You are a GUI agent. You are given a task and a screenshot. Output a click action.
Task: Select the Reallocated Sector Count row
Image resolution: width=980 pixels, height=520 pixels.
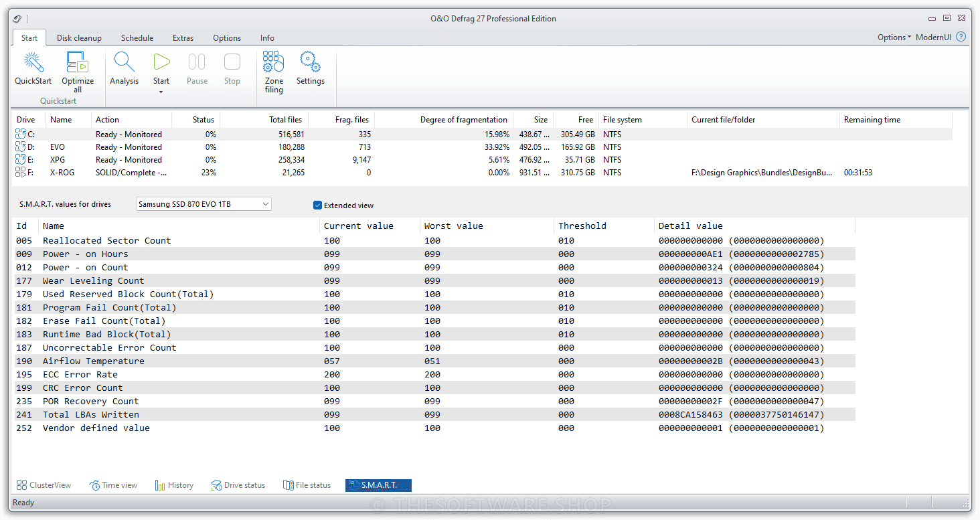[x=435, y=240]
